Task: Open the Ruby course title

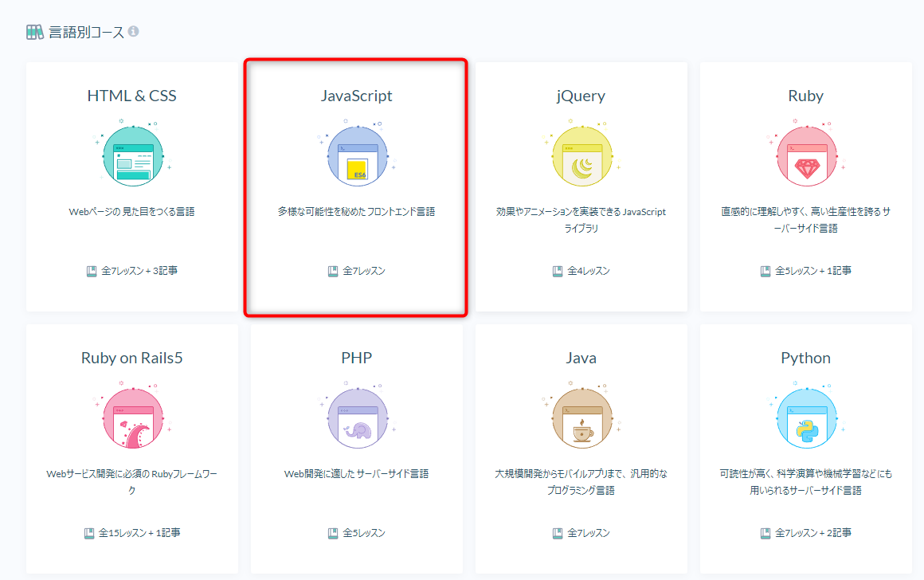Action: coord(805,96)
